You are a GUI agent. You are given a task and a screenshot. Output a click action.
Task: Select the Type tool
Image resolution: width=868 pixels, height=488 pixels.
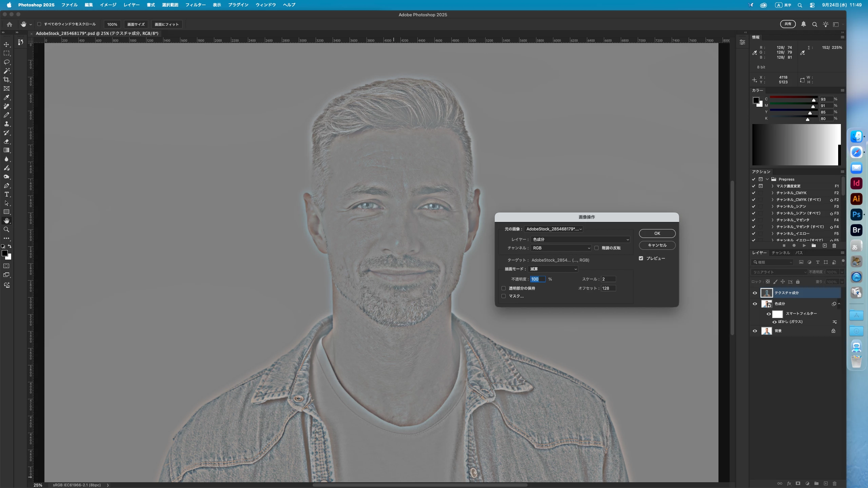pos(6,195)
